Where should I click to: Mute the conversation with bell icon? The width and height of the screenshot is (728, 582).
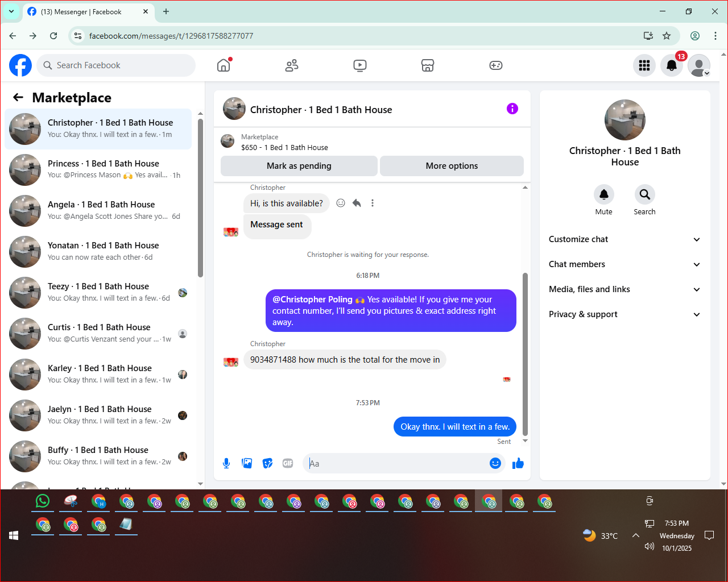[x=604, y=194]
